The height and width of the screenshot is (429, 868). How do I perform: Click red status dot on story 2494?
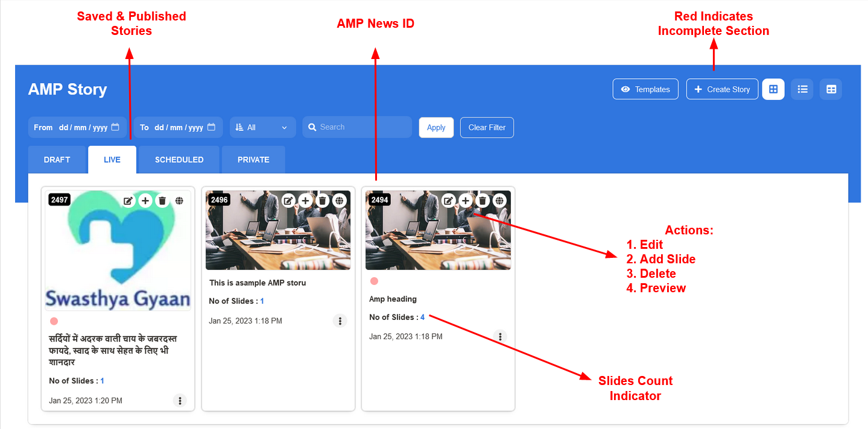(x=374, y=281)
